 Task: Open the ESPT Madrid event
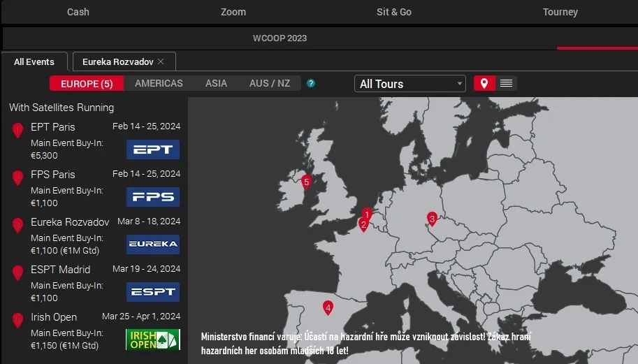pos(61,270)
